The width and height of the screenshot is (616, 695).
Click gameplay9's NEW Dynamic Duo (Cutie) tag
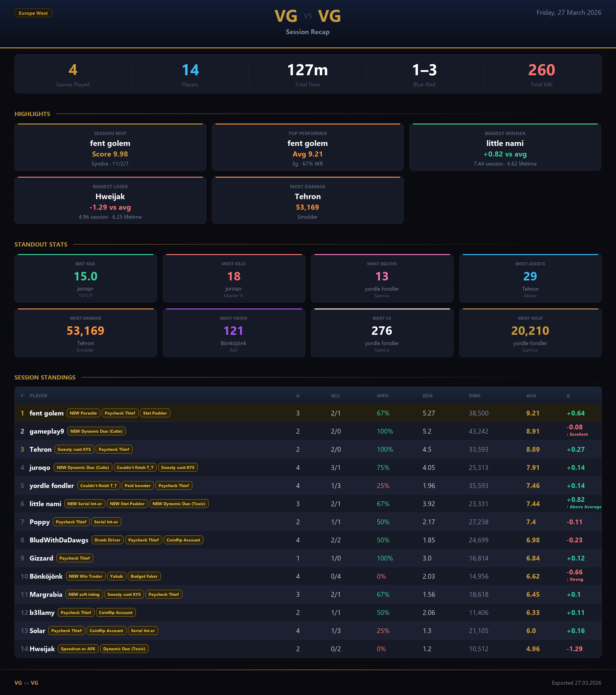click(x=97, y=431)
